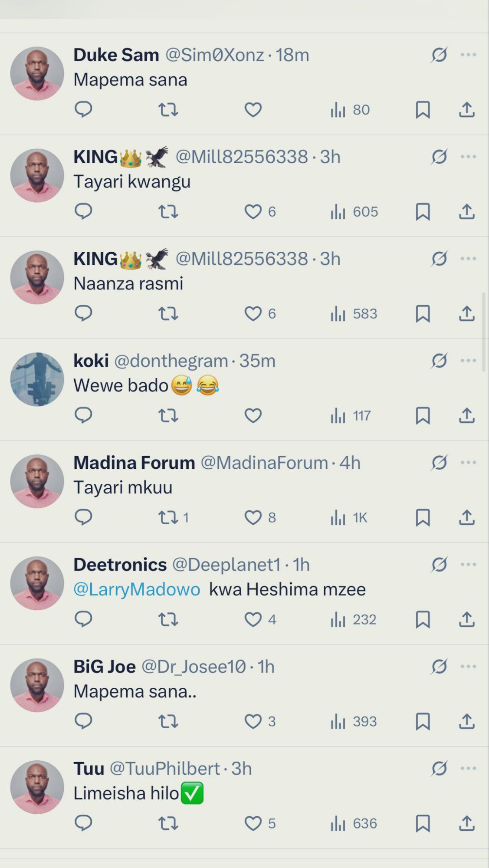The height and width of the screenshot is (868, 489).
Task: Open more options menu on koki's tweet
Action: (x=468, y=361)
